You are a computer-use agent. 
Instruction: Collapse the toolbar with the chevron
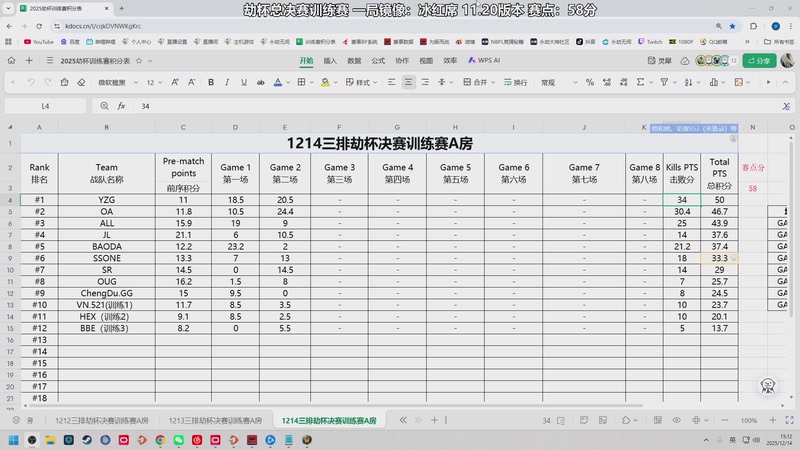click(x=785, y=82)
